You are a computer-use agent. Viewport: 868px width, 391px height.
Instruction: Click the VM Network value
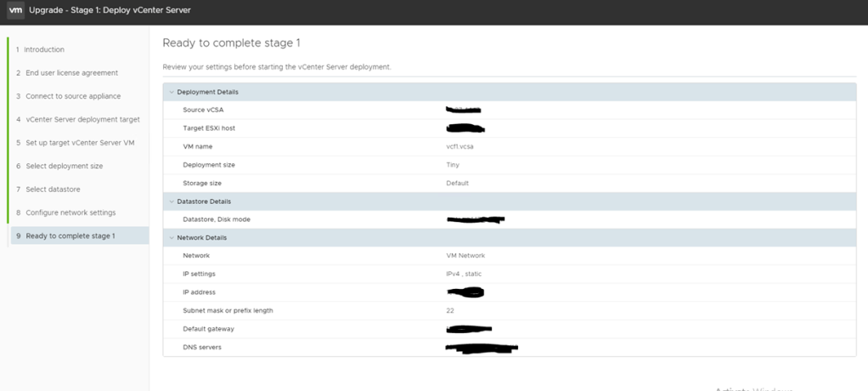[x=465, y=255]
